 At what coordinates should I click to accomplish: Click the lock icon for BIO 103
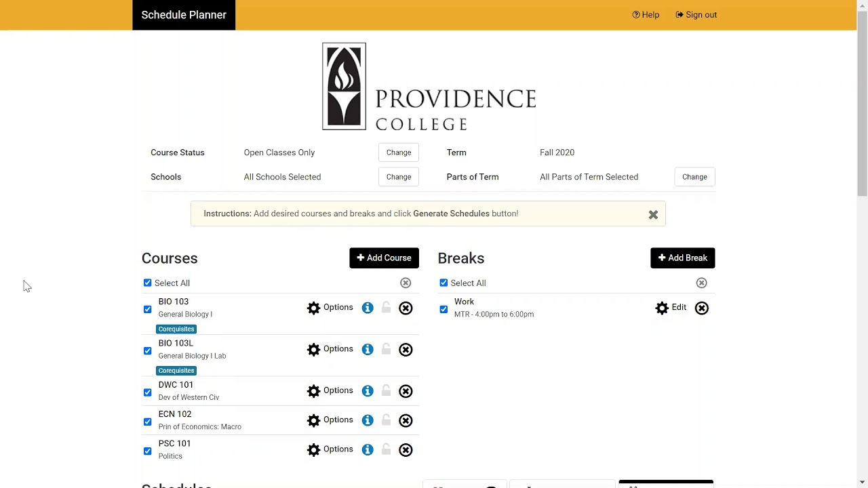pos(386,308)
